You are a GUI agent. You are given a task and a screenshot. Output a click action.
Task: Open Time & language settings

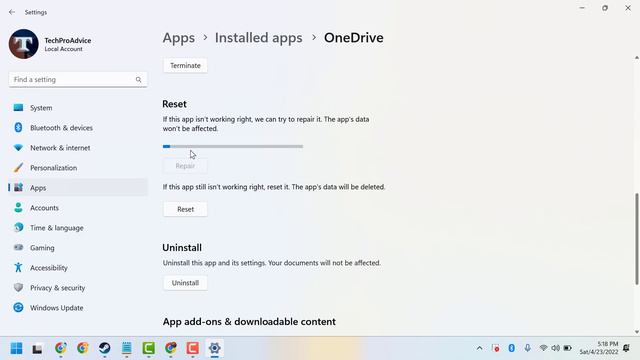[78, 228]
